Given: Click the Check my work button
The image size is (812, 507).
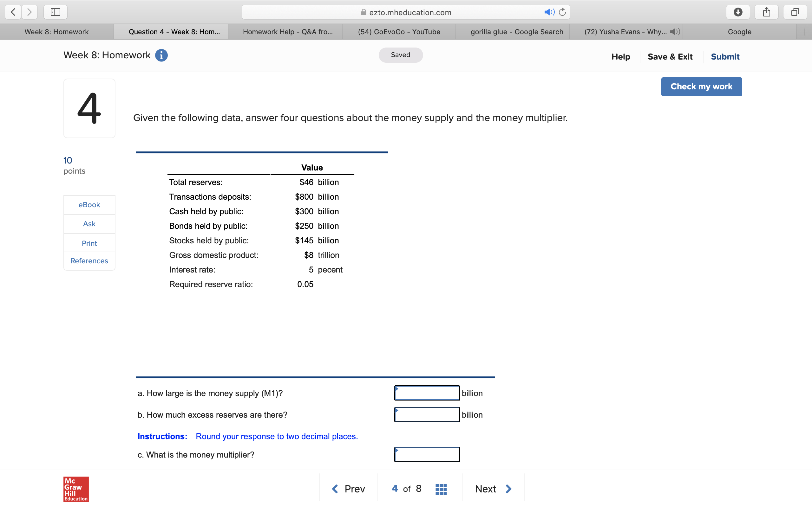Looking at the screenshot, I should pyautogui.click(x=701, y=87).
